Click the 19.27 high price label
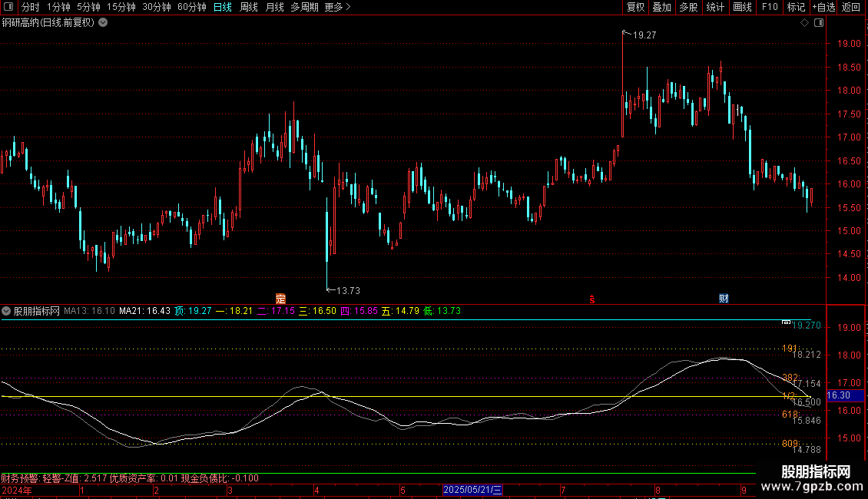Screen dimensions: 868x499 (x=644, y=35)
